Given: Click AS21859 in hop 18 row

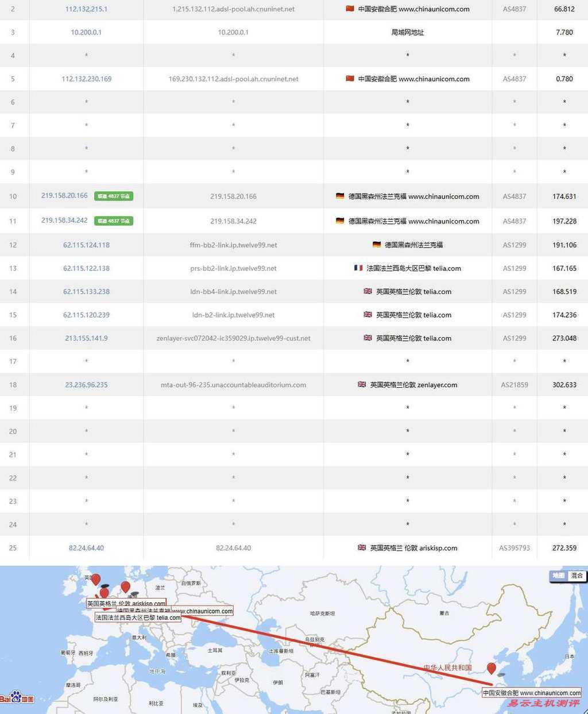Looking at the screenshot, I should tap(514, 385).
